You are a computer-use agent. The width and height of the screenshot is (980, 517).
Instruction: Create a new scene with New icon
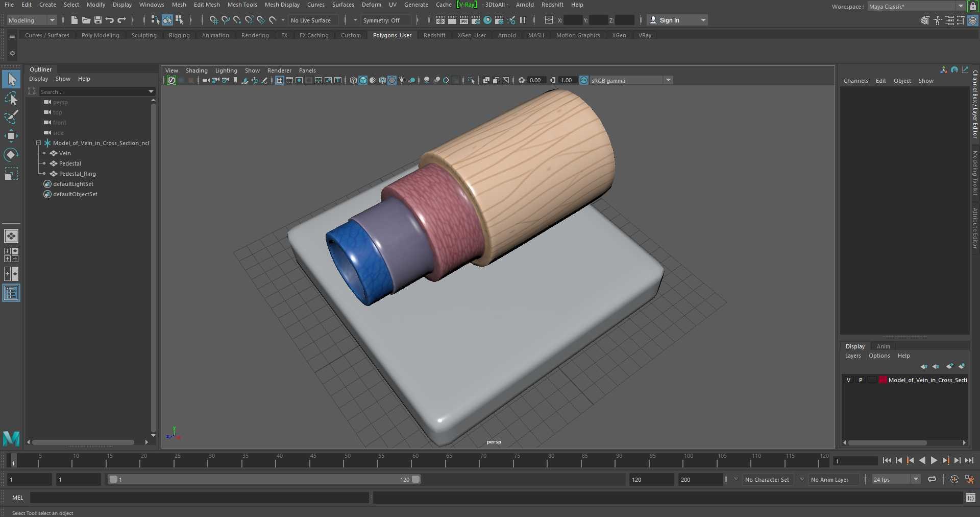coord(75,20)
